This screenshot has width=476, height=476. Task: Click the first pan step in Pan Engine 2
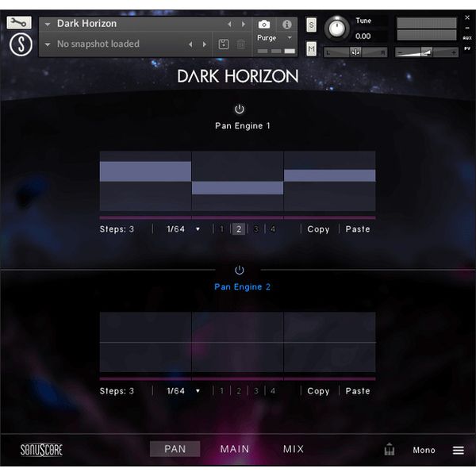(145, 342)
